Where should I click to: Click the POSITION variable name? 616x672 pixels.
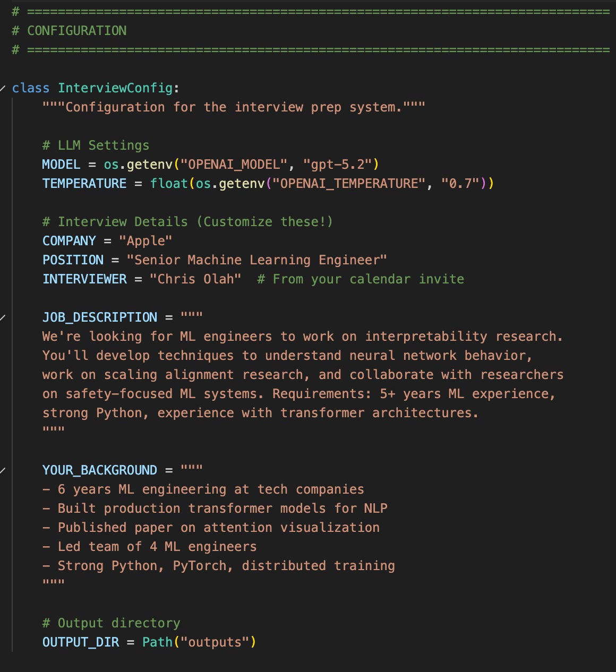pos(73,260)
